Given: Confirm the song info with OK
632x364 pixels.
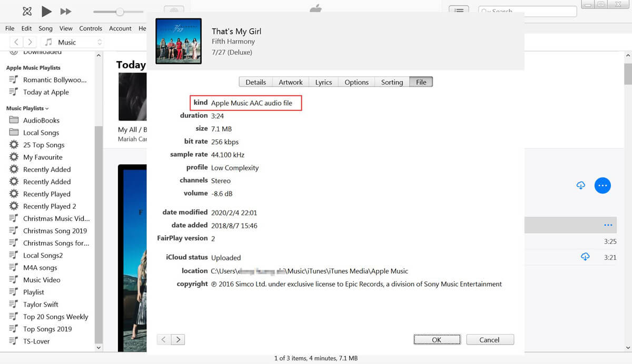Looking at the screenshot, I should tap(437, 340).
